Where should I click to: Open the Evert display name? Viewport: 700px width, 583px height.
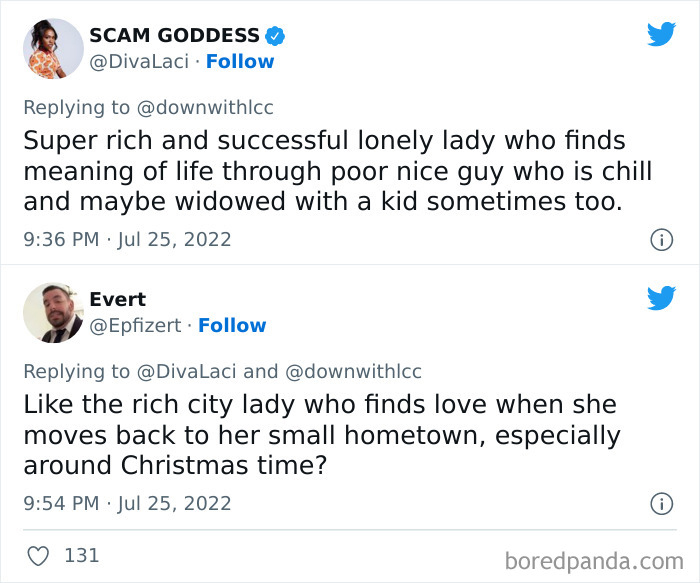point(117,300)
